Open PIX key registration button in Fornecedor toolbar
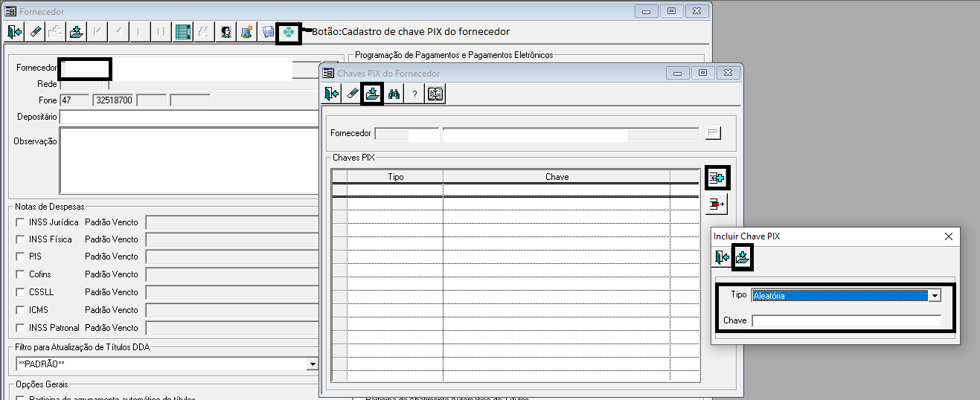 (288, 33)
